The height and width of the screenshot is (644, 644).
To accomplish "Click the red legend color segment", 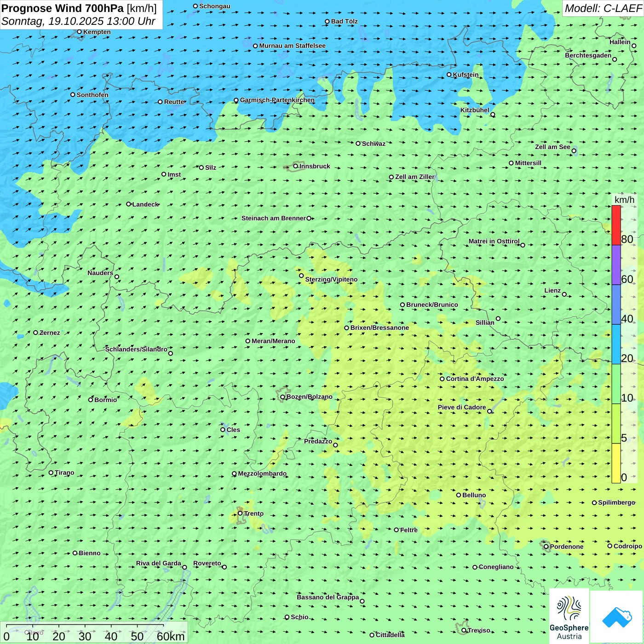I will pos(616,225).
